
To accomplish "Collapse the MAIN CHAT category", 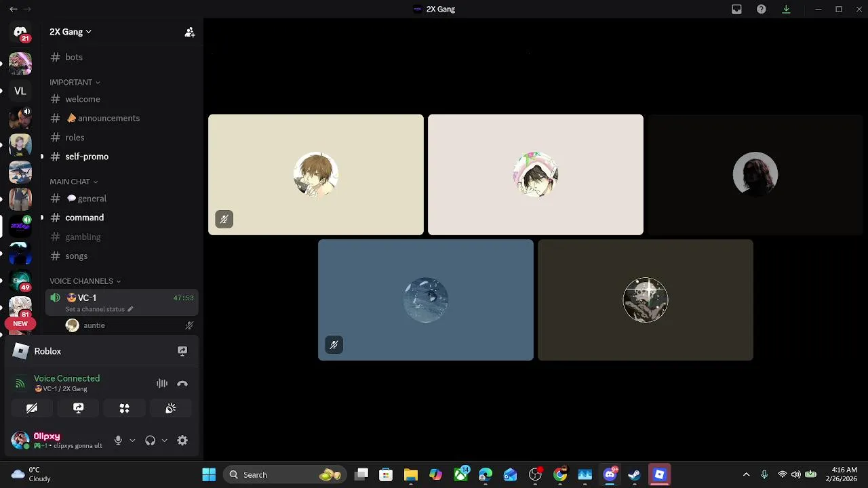I will (73, 182).
